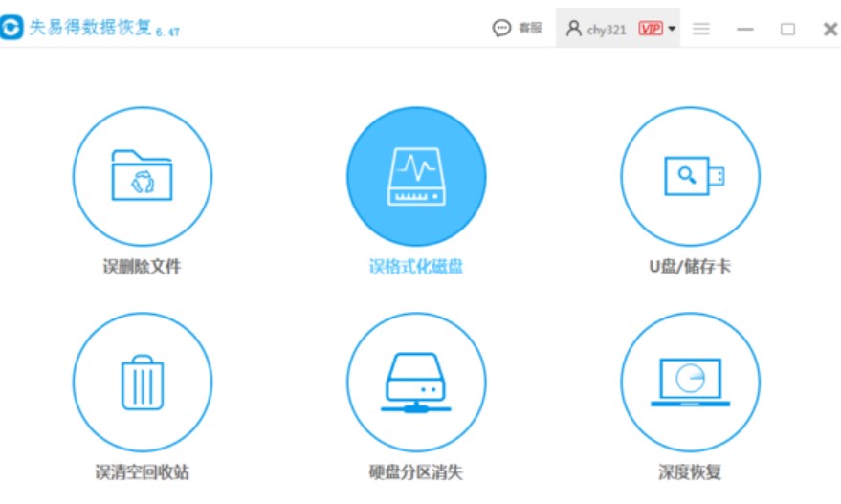The height and width of the screenshot is (504, 841).
Task: Open the 误删除文件 recovery icon
Action: (143, 176)
